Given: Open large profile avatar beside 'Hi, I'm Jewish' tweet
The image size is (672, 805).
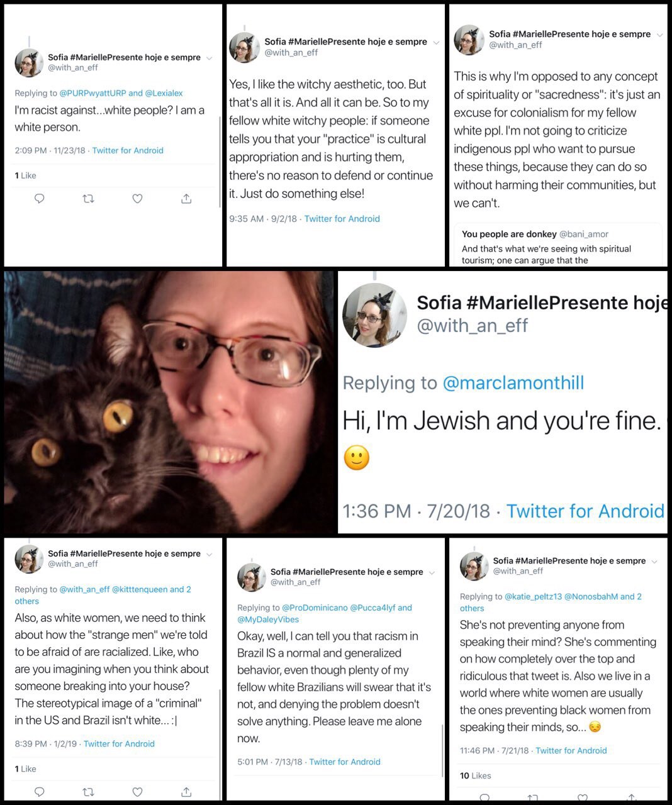Looking at the screenshot, I should point(375,315).
